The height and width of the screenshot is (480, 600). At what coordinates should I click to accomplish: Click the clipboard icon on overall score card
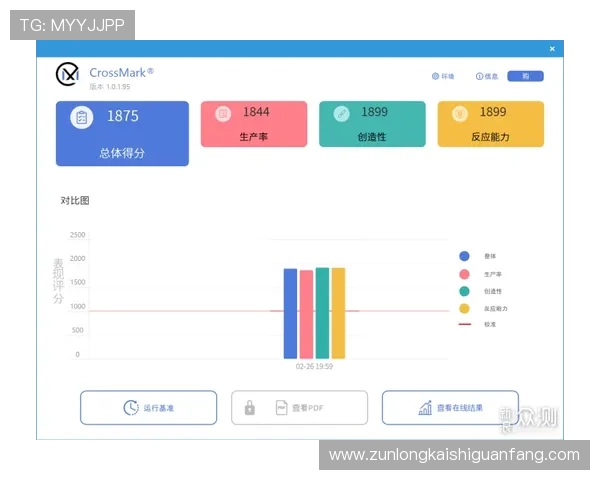(x=82, y=117)
